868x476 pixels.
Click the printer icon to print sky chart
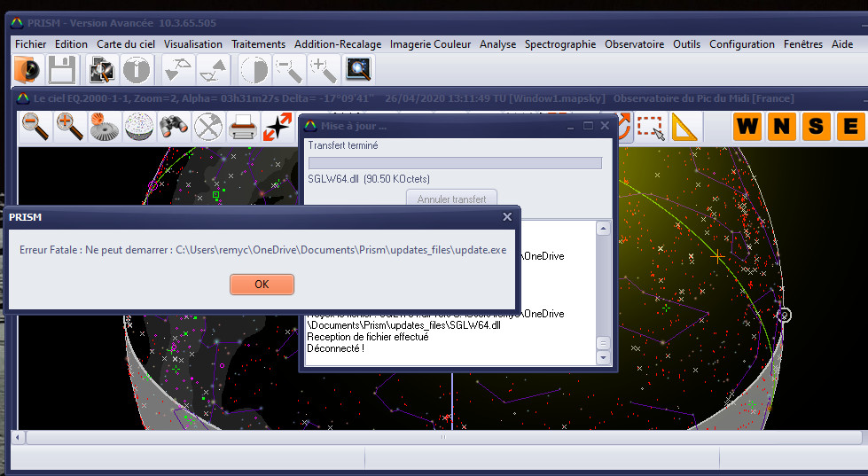click(x=243, y=127)
